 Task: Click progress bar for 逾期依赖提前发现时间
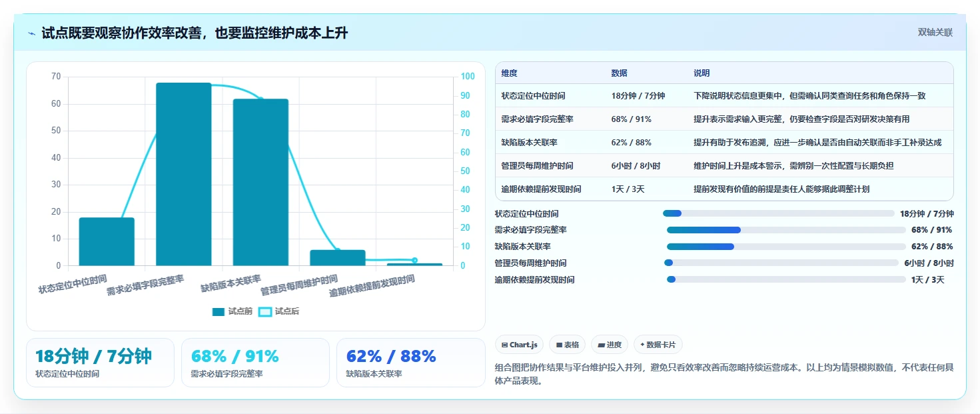pyautogui.click(x=786, y=279)
